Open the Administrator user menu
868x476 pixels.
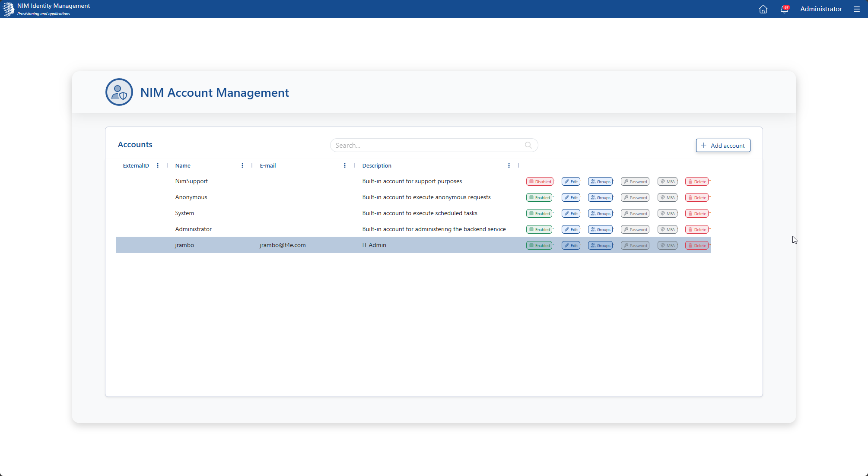click(x=821, y=9)
